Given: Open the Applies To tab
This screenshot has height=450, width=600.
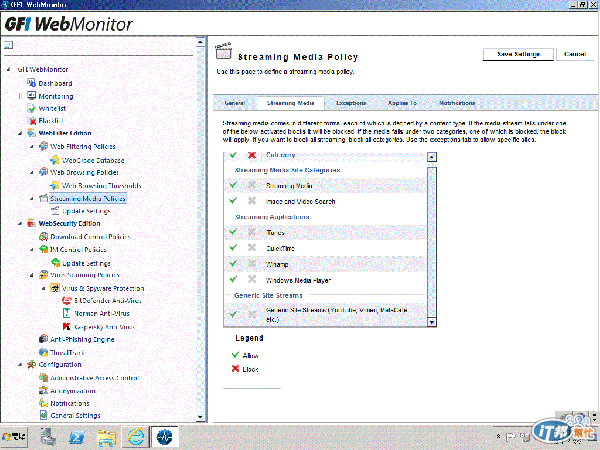Looking at the screenshot, I should (402, 103).
